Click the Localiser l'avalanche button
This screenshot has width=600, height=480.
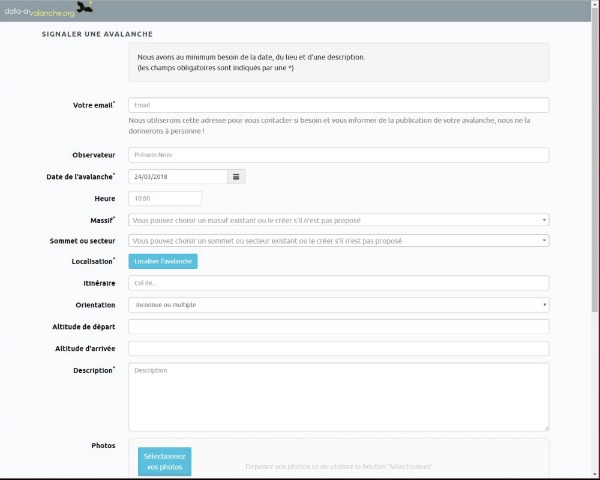163,262
